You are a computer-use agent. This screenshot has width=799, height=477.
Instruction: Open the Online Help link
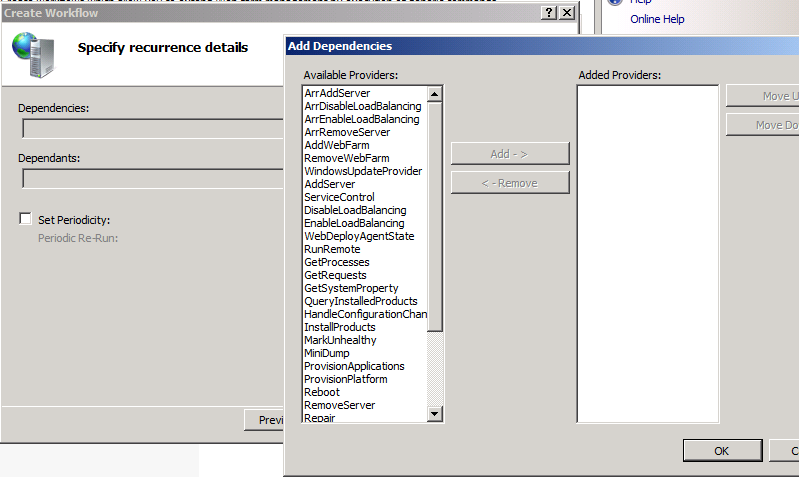657,19
